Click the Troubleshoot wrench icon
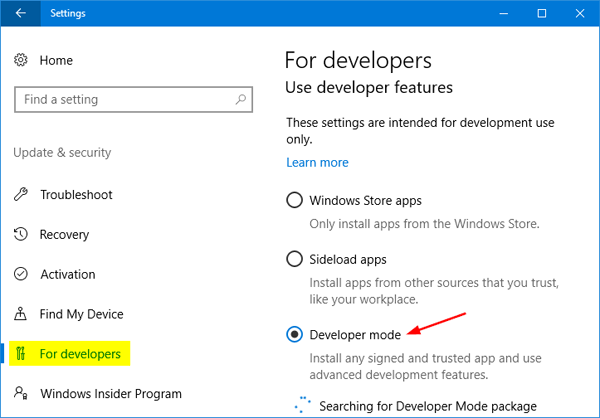 coord(21,195)
